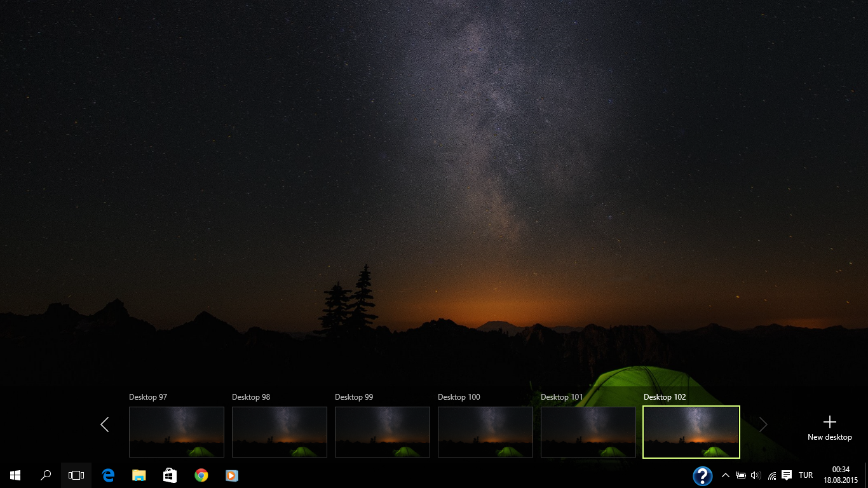Select the highlighted Desktop 102 thumbnail
This screenshot has width=868, height=488.
point(691,432)
